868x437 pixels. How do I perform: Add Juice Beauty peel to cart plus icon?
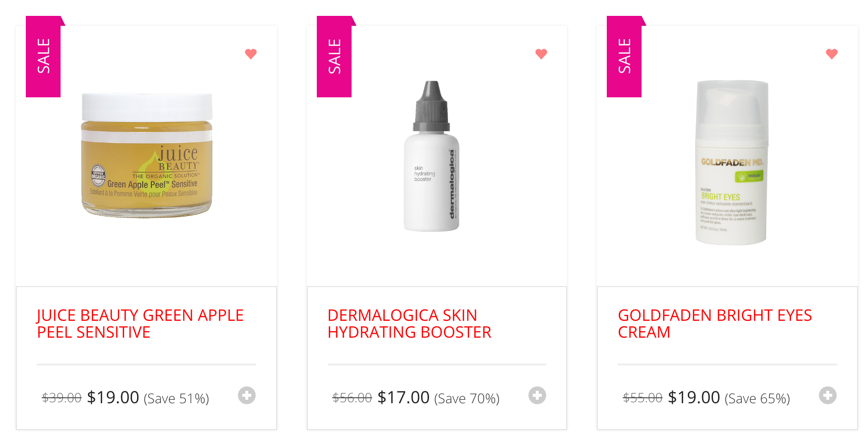(x=247, y=395)
